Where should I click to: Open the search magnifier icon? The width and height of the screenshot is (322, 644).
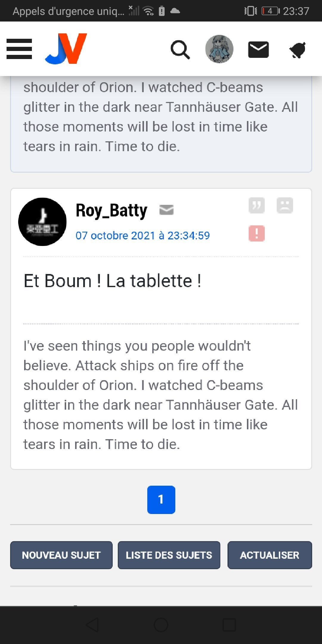coord(180,49)
